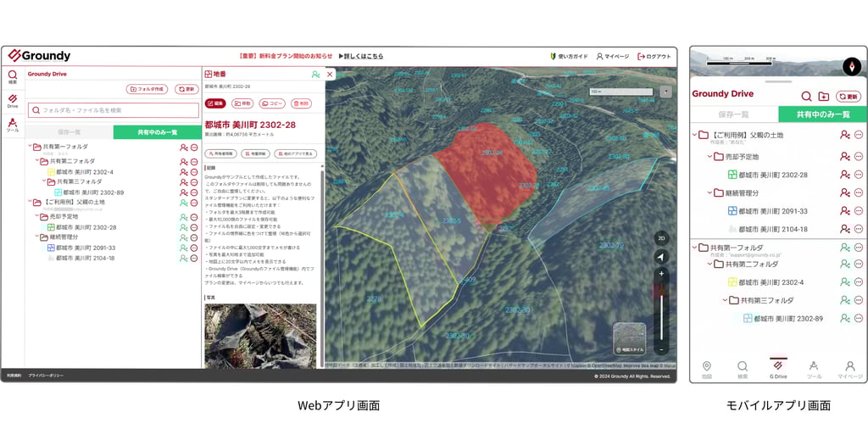Click the compass icon on mobile map

[852, 66]
